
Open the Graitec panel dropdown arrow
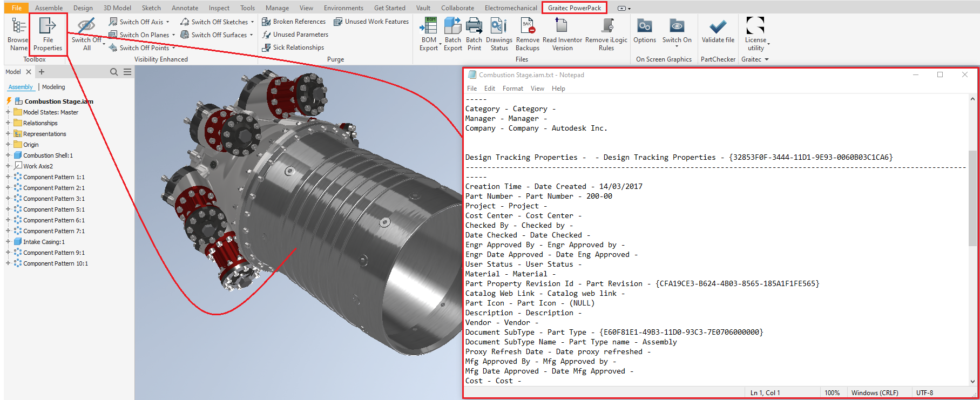[x=766, y=59]
